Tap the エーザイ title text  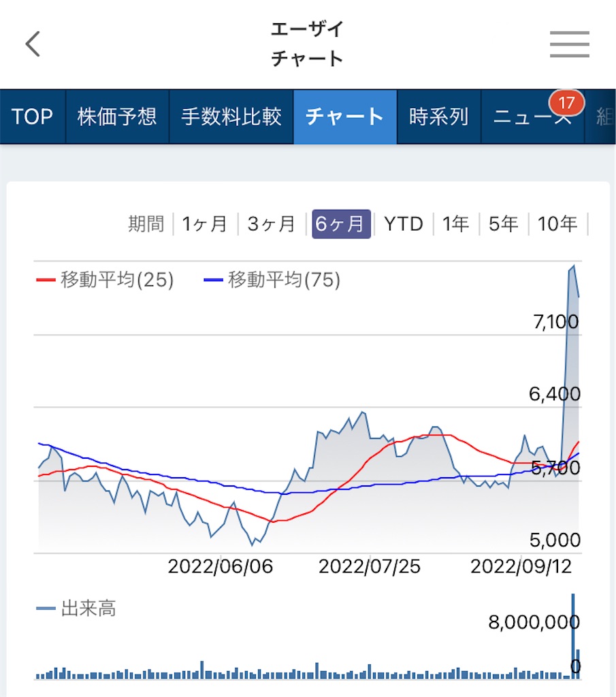[x=307, y=30]
